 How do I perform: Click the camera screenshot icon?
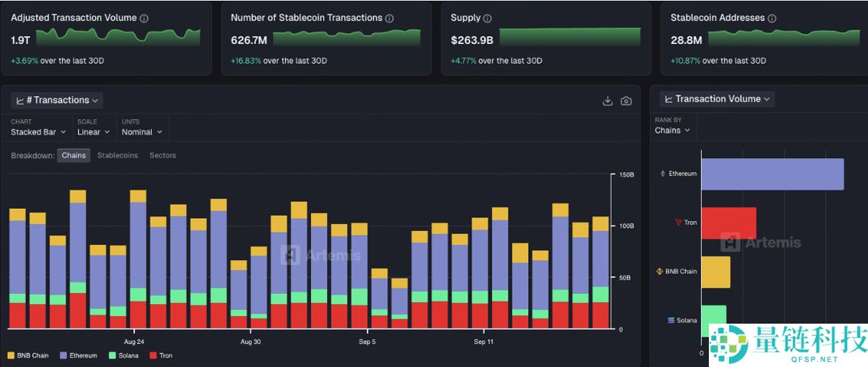[x=626, y=101]
